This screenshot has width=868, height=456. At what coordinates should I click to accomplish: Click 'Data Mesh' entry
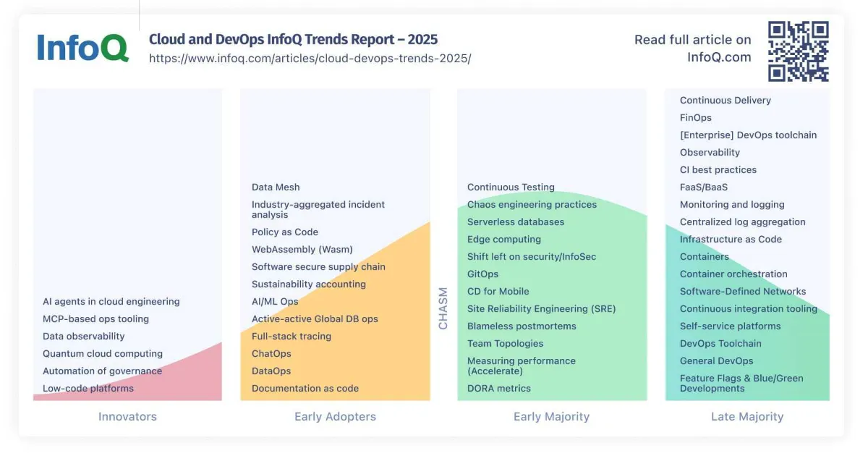point(276,187)
